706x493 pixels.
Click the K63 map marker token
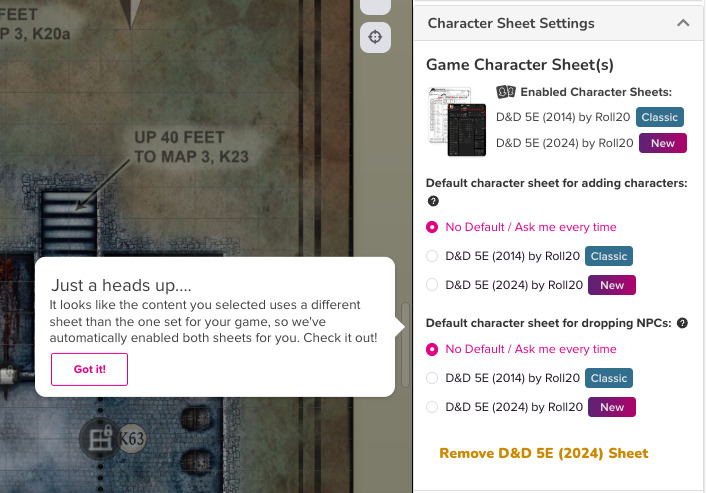pyautogui.click(x=132, y=438)
